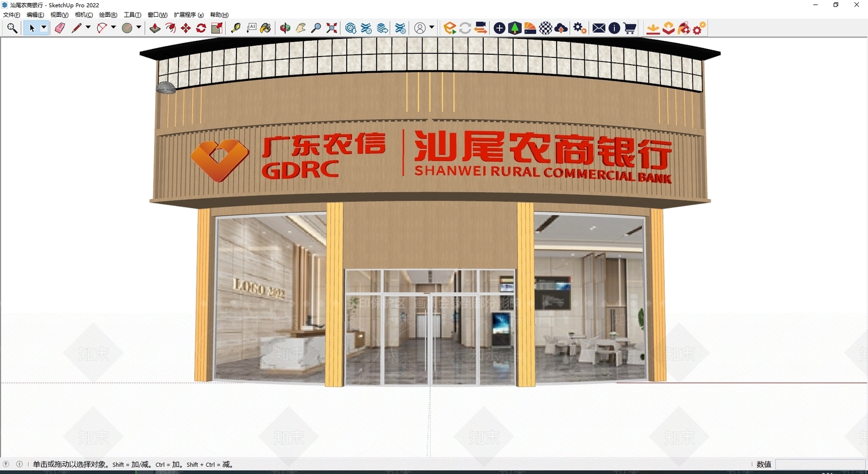868x474 pixels.
Task: Click the checkered sphere material icon
Action: 546,28
